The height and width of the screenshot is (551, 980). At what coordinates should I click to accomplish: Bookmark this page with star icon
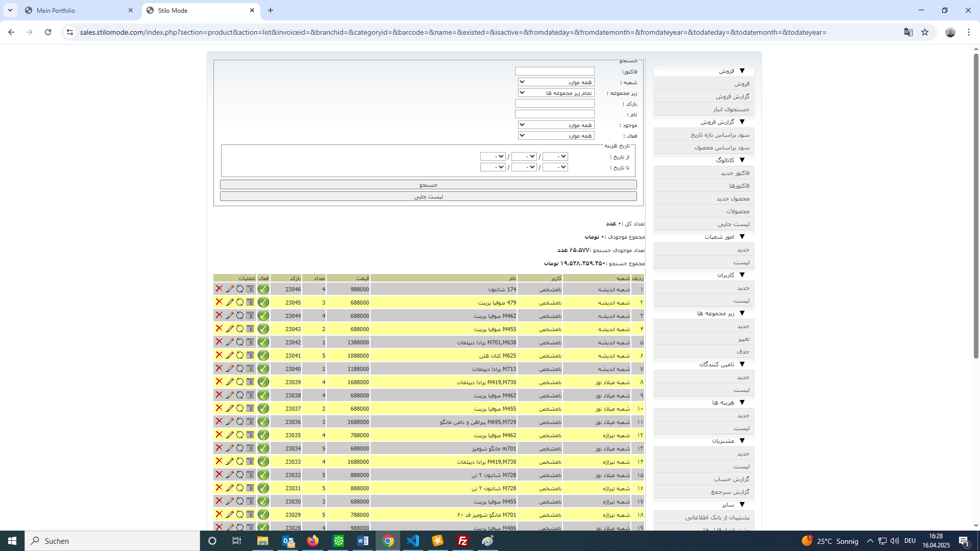pos(925,32)
